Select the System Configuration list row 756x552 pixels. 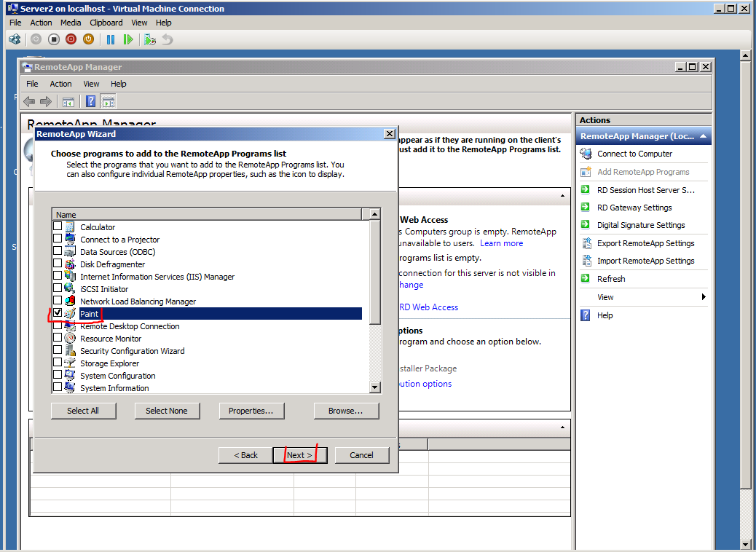[x=208, y=376]
